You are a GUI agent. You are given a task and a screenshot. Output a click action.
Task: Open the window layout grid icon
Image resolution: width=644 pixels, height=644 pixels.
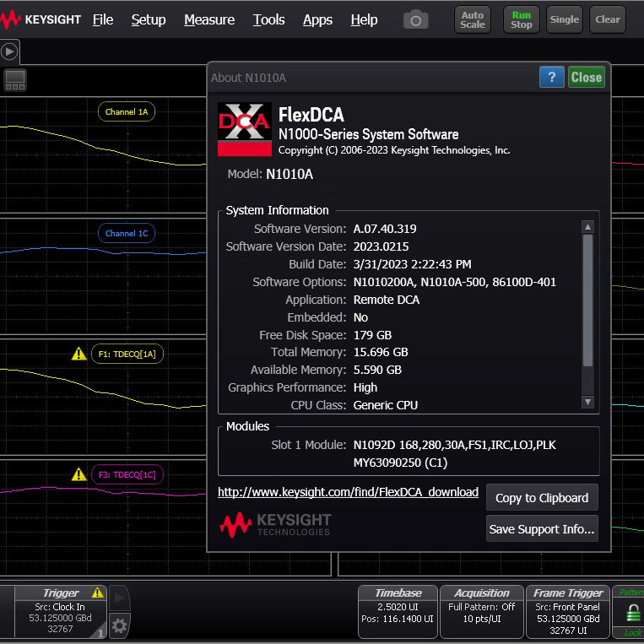15,80
